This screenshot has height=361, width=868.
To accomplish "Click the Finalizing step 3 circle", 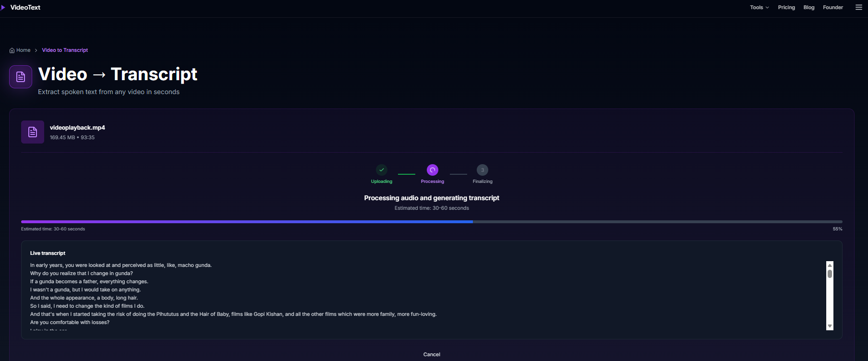I will point(482,170).
